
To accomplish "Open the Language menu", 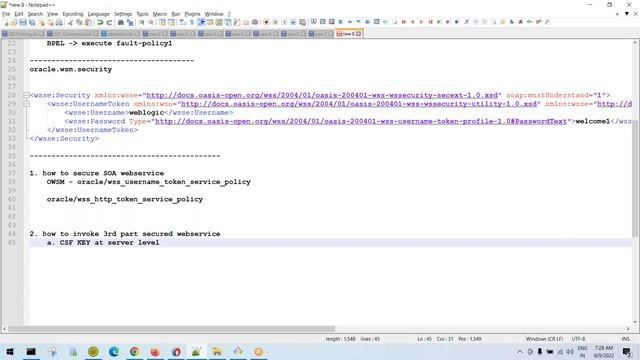I will tap(98, 14).
